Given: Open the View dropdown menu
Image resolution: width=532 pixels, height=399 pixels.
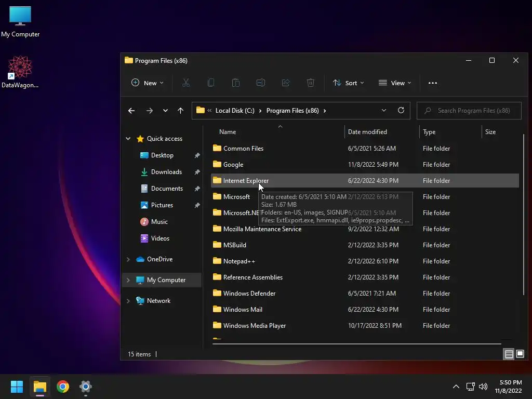Looking at the screenshot, I should [395, 83].
